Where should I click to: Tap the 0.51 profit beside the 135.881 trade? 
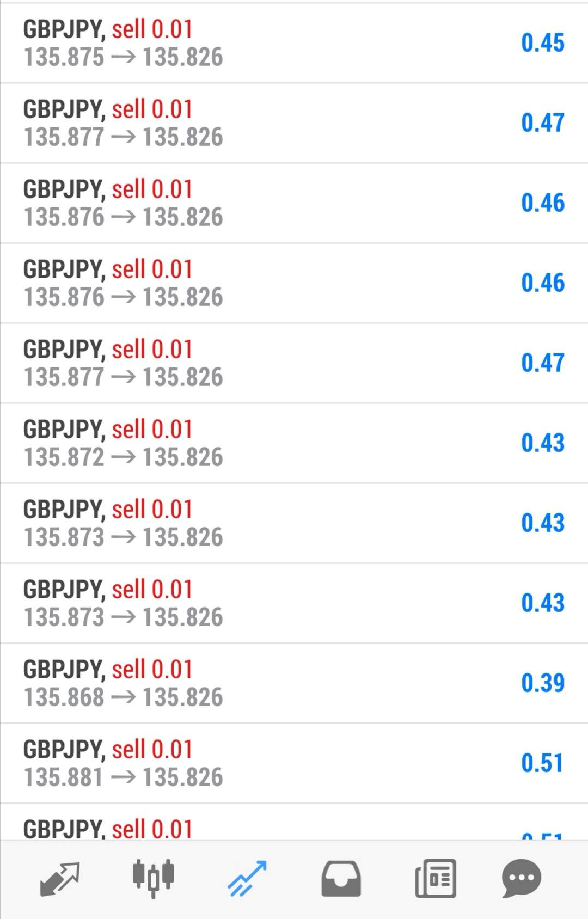(x=542, y=763)
